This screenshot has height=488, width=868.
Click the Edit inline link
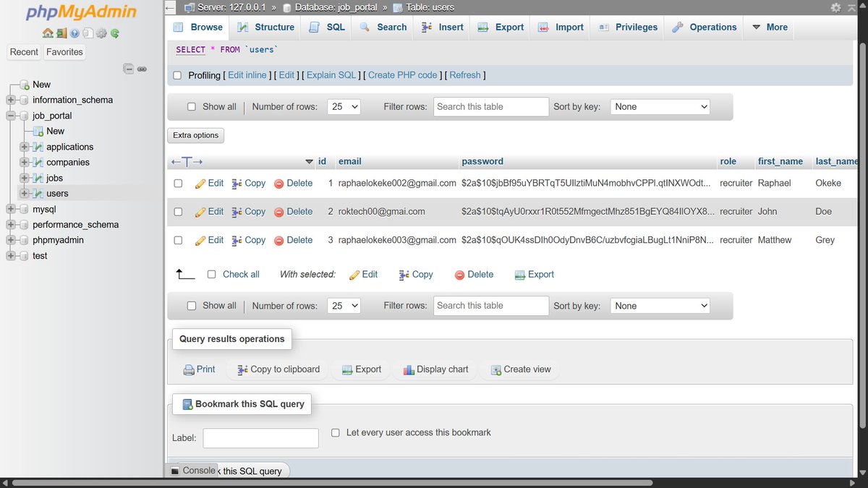coord(247,75)
